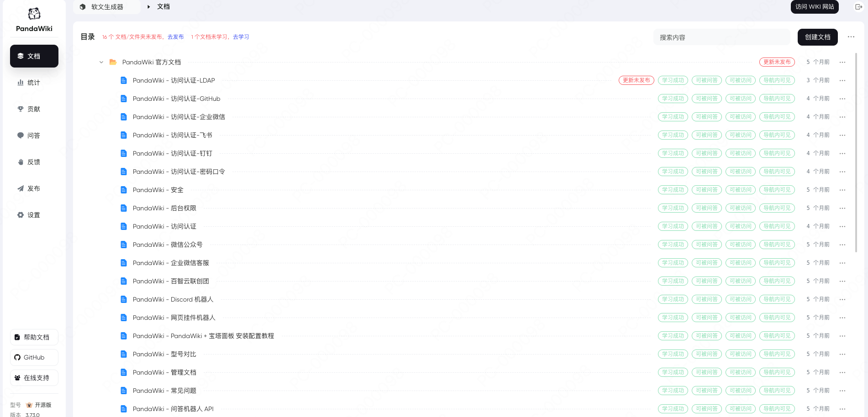Open more options for 访问认证-LDAP row
Screen dimensions: 868x417
coord(842,80)
